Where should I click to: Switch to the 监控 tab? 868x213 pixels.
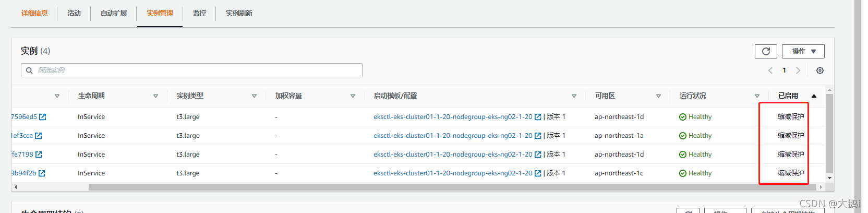[x=199, y=14]
